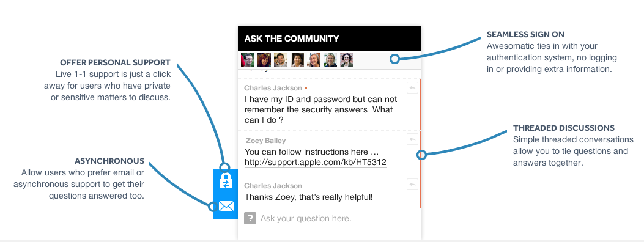Click the "Ask your question here" field
The width and height of the screenshot is (644, 242).
330,218
